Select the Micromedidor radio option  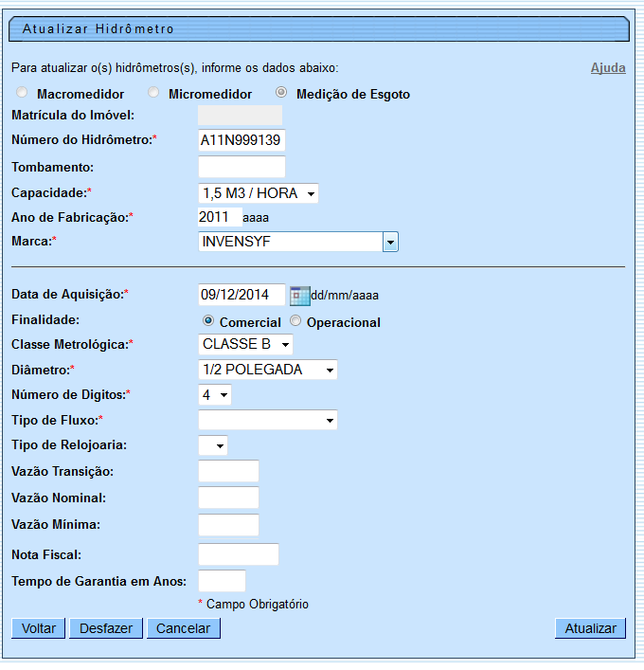pyautogui.click(x=153, y=93)
